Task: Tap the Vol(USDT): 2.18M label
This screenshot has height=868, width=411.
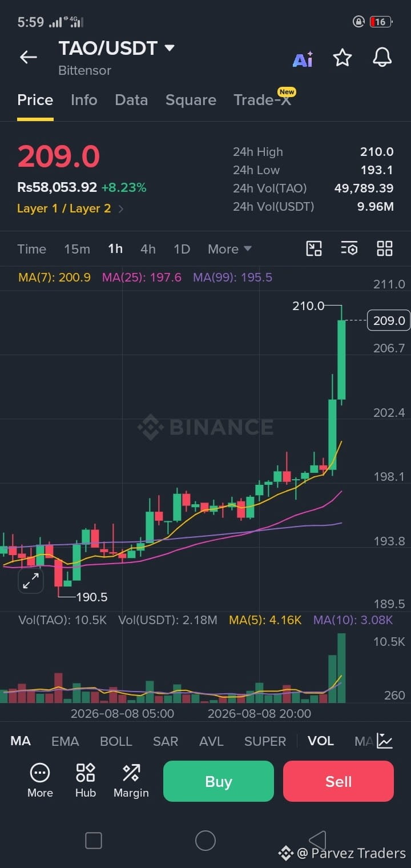Action: (x=168, y=620)
